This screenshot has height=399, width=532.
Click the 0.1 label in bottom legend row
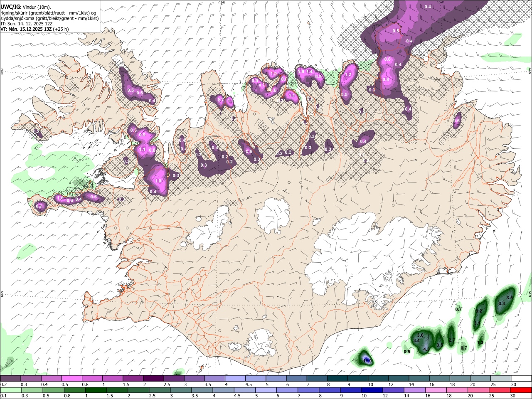point(4,396)
